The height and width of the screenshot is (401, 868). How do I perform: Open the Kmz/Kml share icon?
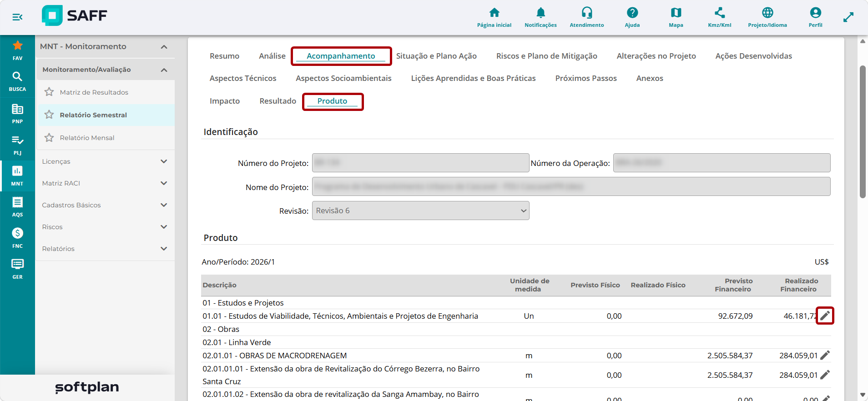(720, 13)
